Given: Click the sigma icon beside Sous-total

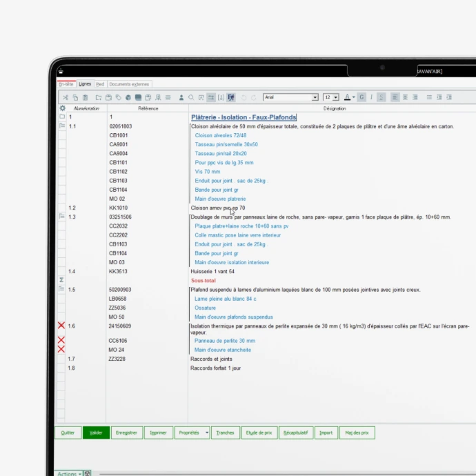Looking at the screenshot, I should [61, 280].
